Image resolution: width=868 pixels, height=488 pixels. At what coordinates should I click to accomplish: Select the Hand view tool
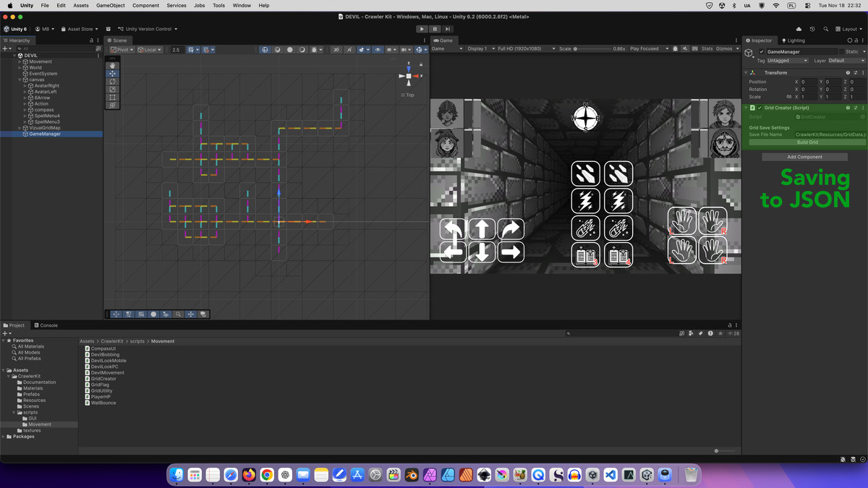click(113, 65)
